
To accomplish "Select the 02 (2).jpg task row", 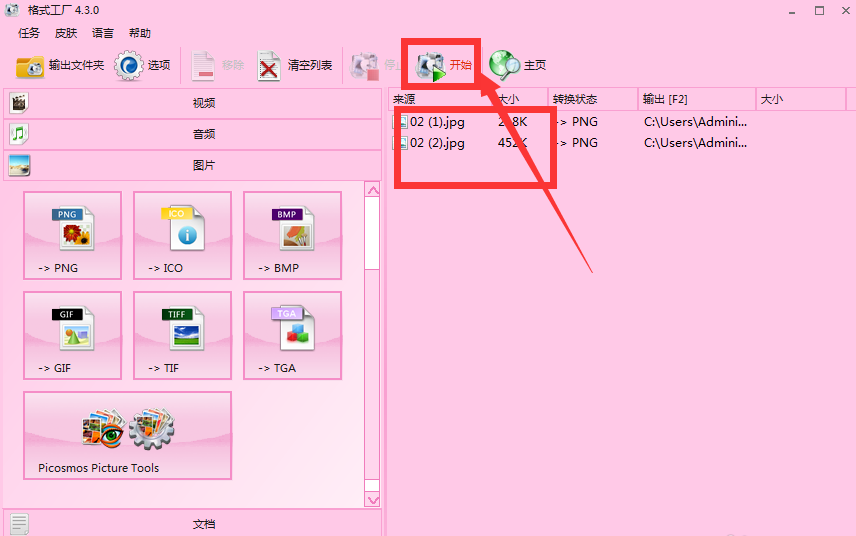I will tap(570, 143).
